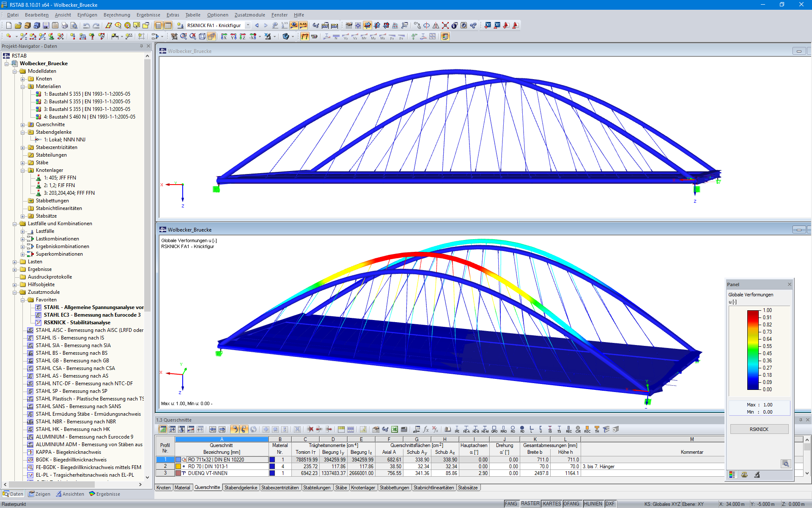Open the cross-section library book icon
The image size is (812, 508).
[447, 429]
